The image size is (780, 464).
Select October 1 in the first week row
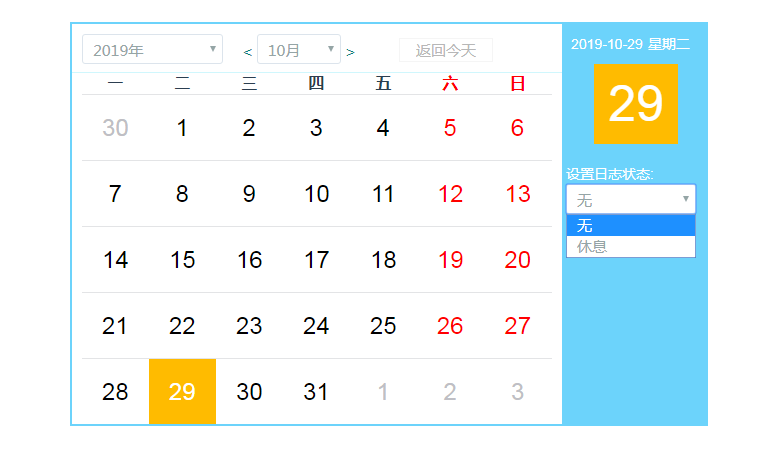[183, 128]
